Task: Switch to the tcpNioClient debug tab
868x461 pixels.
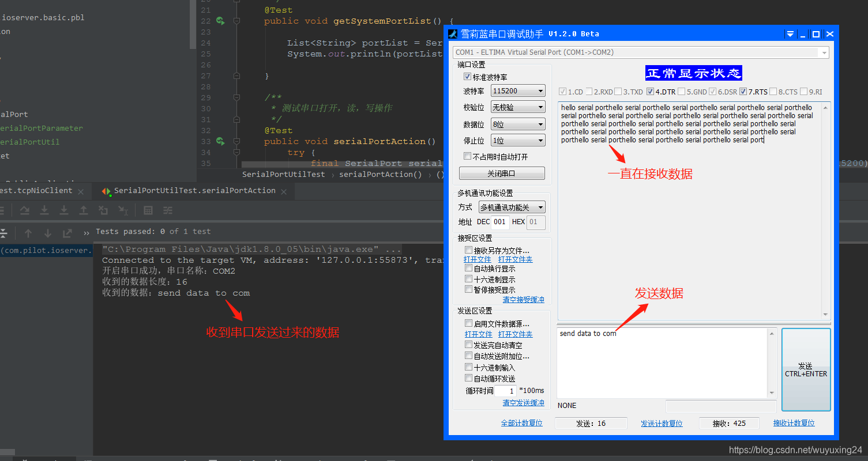Action: (x=36, y=191)
